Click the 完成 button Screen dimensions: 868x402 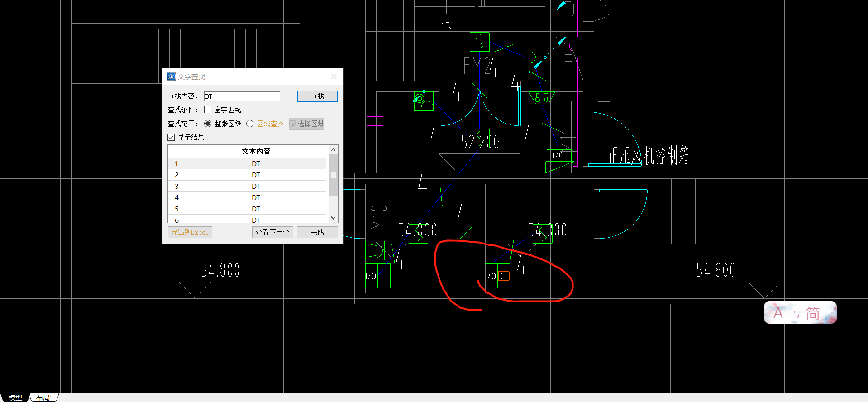(x=317, y=232)
